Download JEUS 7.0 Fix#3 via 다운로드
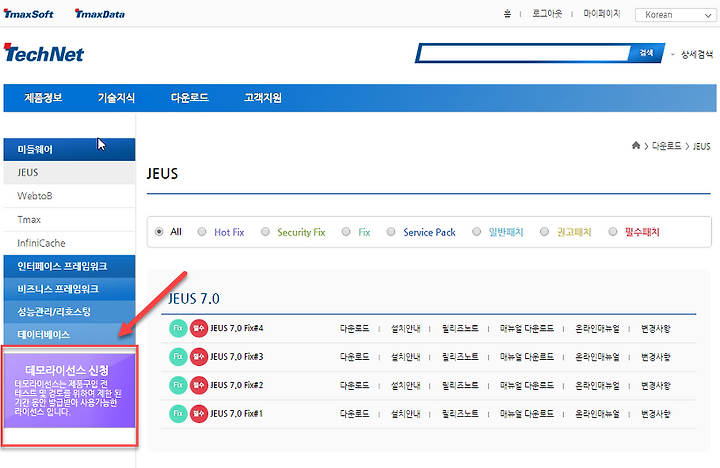This screenshot has height=468, width=720. tap(354, 357)
